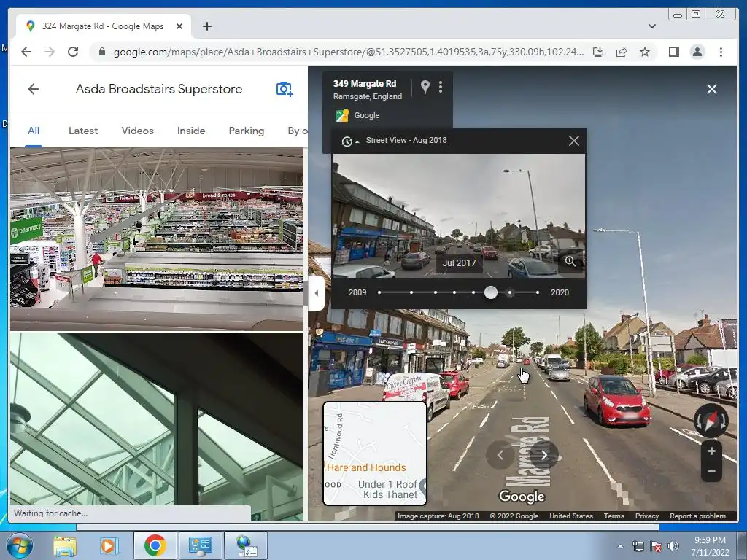Viewport: 747px width, 560px height.
Task: Zoom in with the plus button
Action: point(711,451)
